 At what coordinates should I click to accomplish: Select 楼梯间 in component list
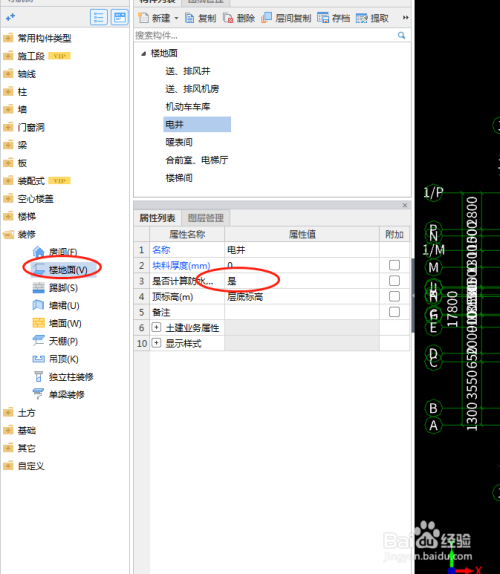coord(179,178)
